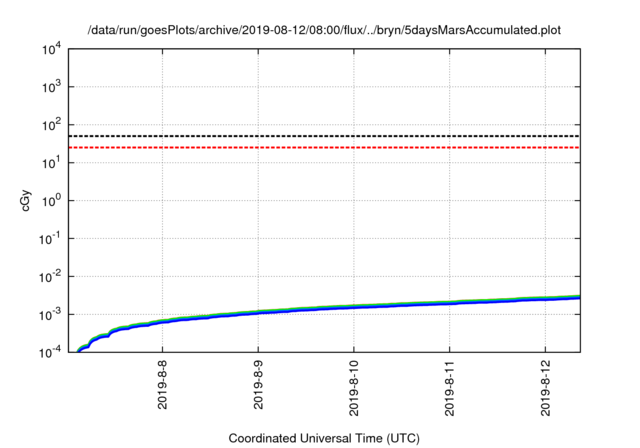This screenshot has height=448, width=640.
Task: Click the 2019-8-8 date label
Action: (x=162, y=385)
